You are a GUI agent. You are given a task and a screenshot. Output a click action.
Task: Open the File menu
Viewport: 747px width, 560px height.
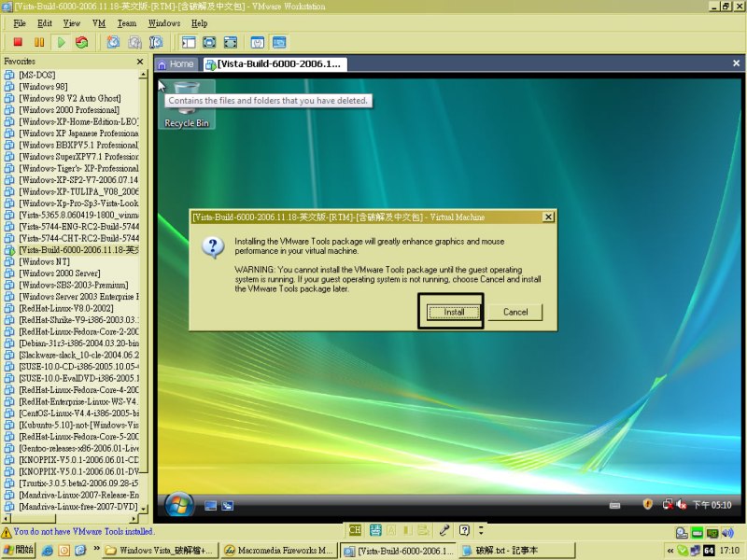click(20, 23)
